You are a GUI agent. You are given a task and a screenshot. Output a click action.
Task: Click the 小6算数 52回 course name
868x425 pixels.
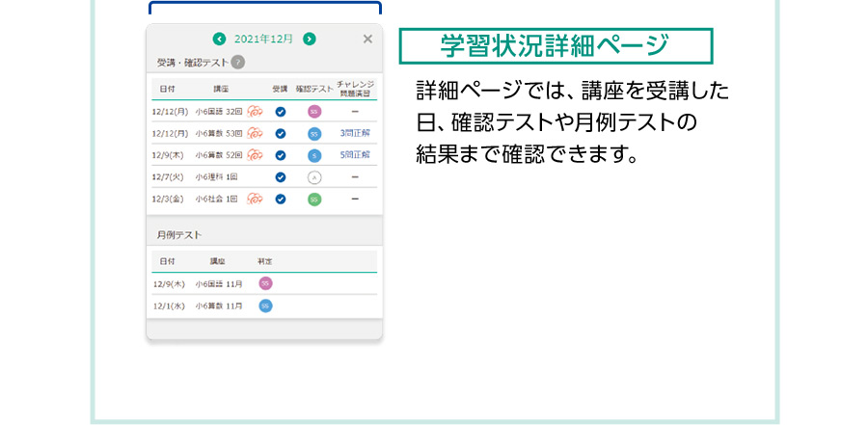(x=219, y=155)
